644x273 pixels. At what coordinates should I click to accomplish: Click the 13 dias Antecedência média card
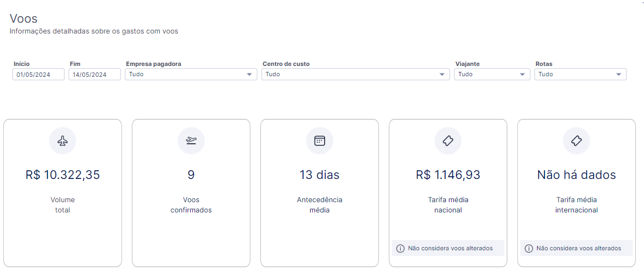click(319, 193)
